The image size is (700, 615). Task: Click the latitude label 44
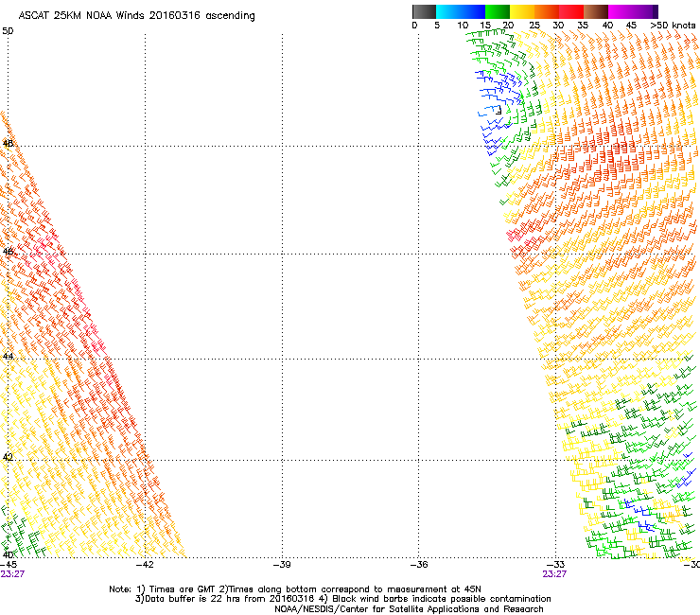[8, 357]
